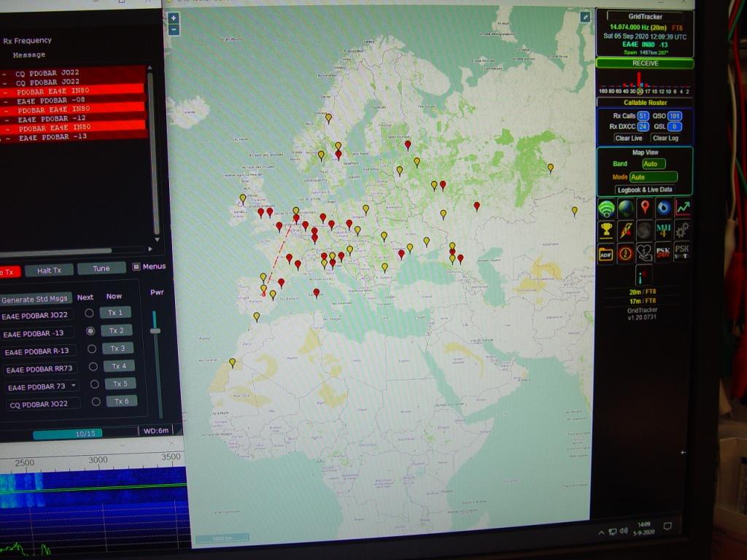Send now with Tx 2 button

116,330
